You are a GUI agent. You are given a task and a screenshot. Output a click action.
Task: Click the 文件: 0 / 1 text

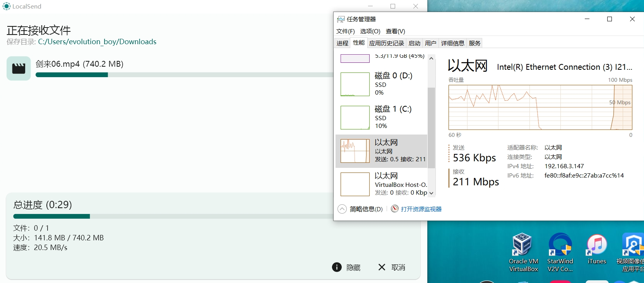(x=31, y=228)
